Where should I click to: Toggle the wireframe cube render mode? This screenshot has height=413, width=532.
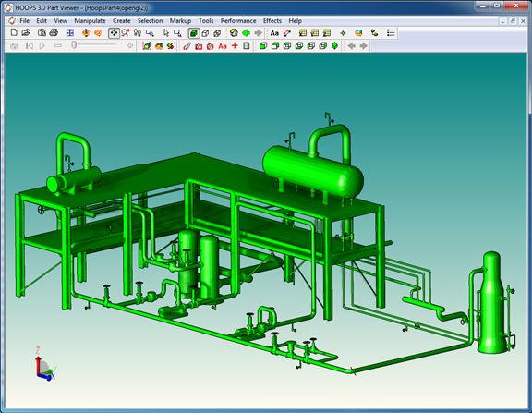click(x=205, y=33)
